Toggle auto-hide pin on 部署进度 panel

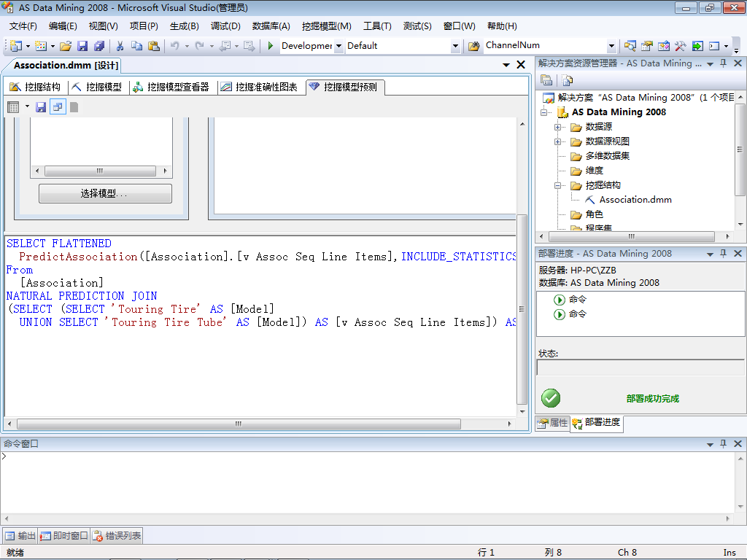[x=724, y=254]
